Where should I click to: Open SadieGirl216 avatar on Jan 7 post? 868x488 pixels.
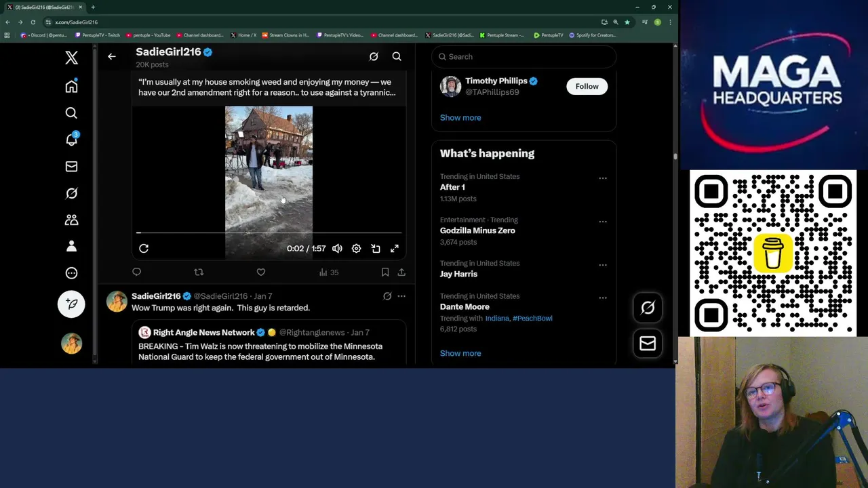click(117, 302)
